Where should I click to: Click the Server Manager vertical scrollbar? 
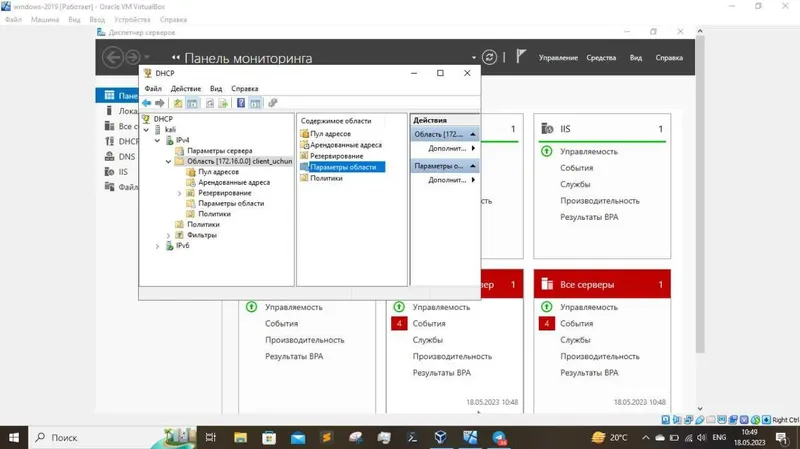pyautogui.click(x=700, y=194)
